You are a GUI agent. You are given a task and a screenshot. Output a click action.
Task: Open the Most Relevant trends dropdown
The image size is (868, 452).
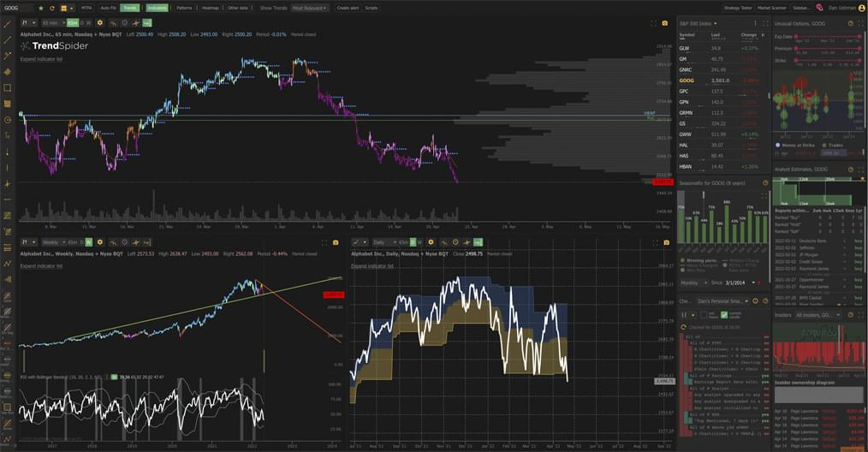click(x=309, y=8)
